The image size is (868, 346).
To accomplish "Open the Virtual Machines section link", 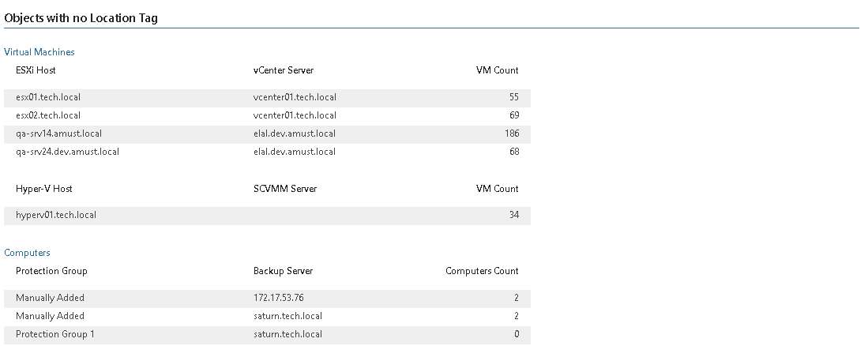I will [x=39, y=52].
